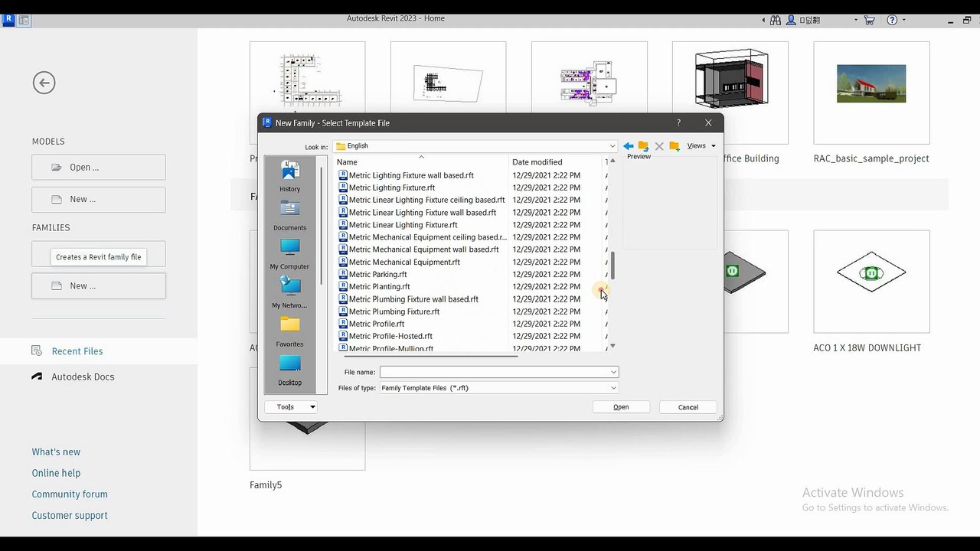Click the Models Open button
980x551 pixels.
click(x=99, y=167)
